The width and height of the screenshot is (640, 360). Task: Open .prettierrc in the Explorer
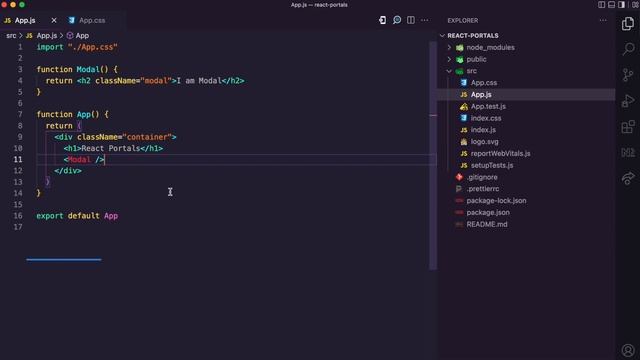pos(483,189)
